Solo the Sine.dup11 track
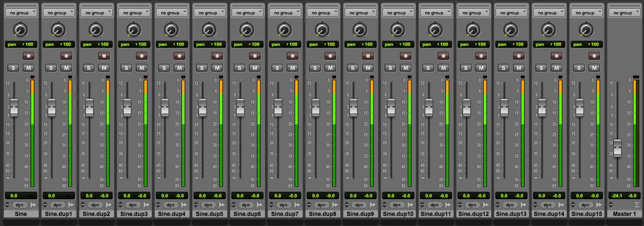Image resolution: width=644 pixels, height=226 pixels. pos(428,68)
